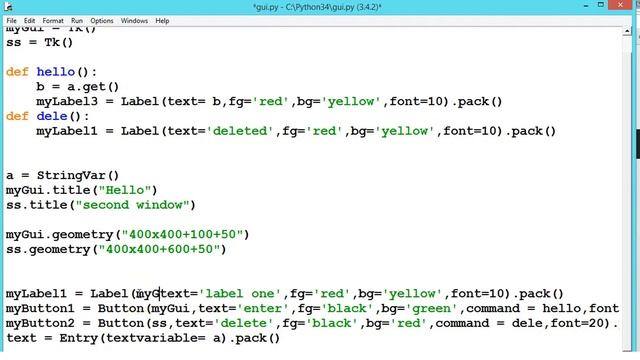This screenshot has height=360, width=640.
Task: Open the Format menu
Action: click(53, 20)
